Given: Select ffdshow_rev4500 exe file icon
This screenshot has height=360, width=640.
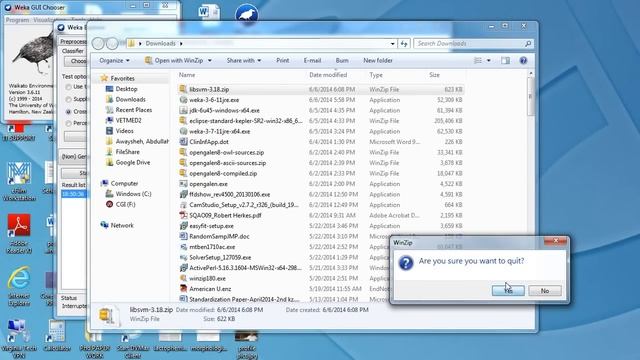Looking at the screenshot, I should coord(183,194).
